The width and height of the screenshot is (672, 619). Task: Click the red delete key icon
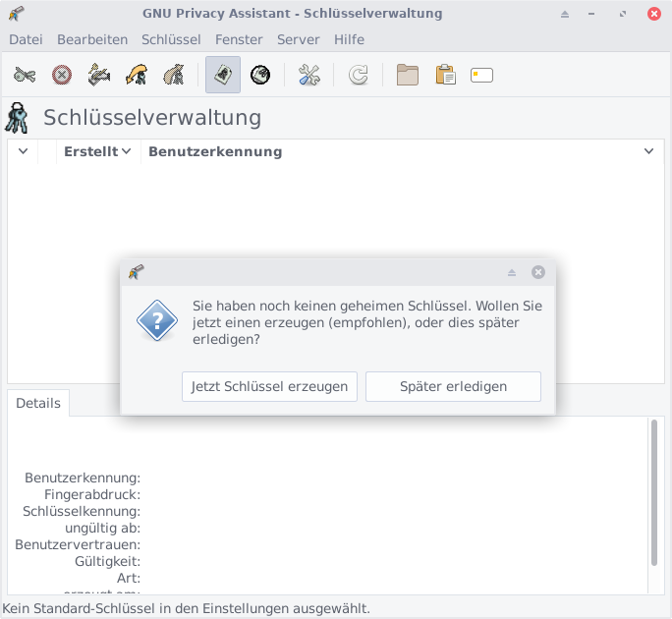point(62,75)
